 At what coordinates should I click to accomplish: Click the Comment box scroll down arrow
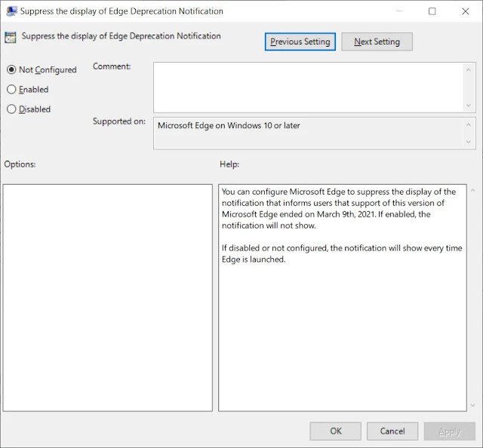click(x=469, y=106)
